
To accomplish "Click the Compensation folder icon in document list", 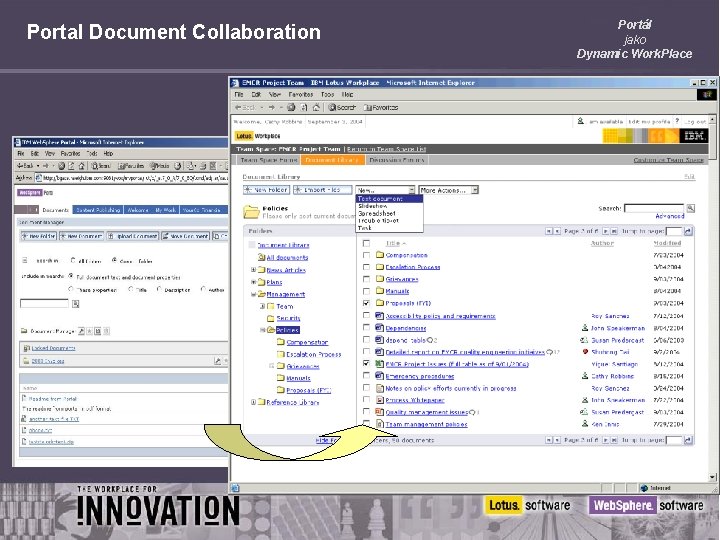I will point(380,255).
